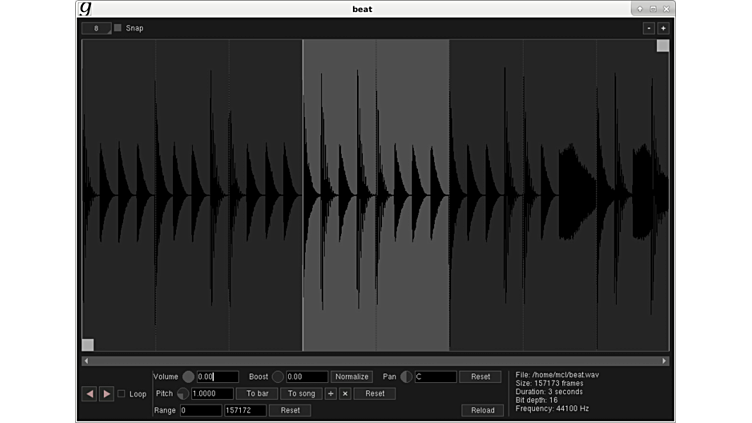Image resolution: width=752 pixels, height=423 pixels.
Task: Click the horizontal waveform scrollbar track
Action: 375,361
